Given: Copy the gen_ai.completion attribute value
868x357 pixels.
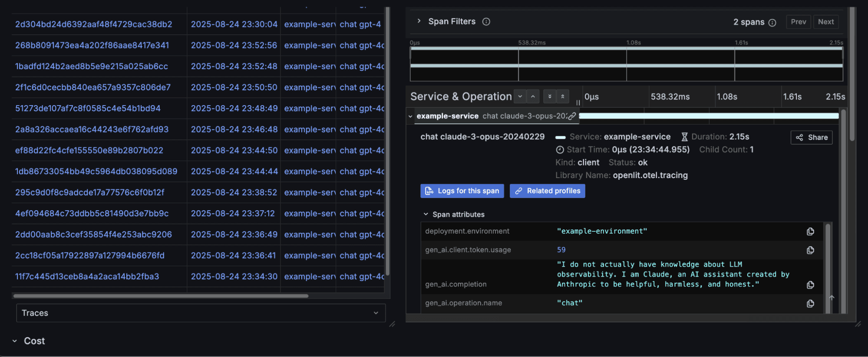Looking at the screenshot, I should pyautogui.click(x=810, y=285).
